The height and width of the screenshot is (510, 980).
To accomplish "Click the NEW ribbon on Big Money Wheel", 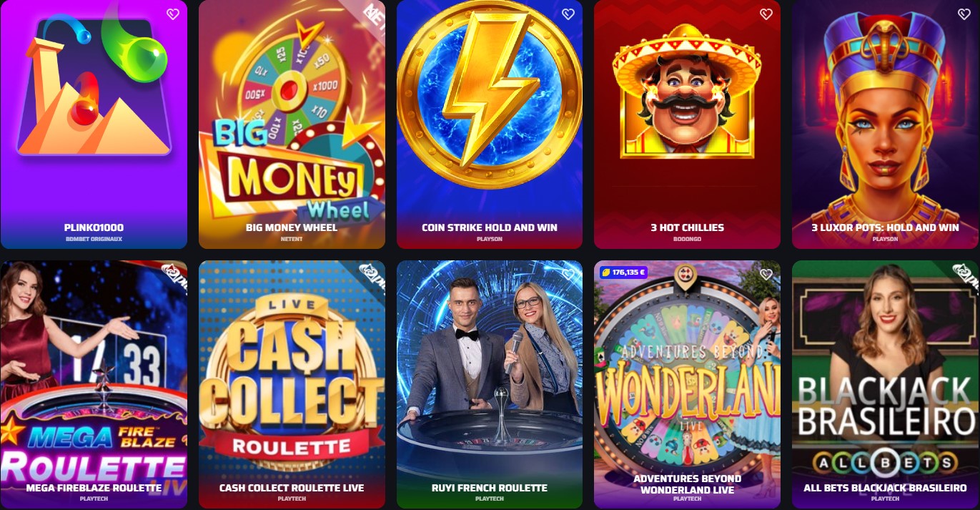I will (370, 14).
